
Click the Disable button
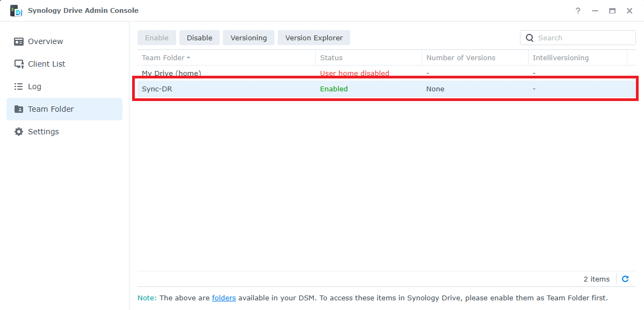pyautogui.click(x=200, y=38)
